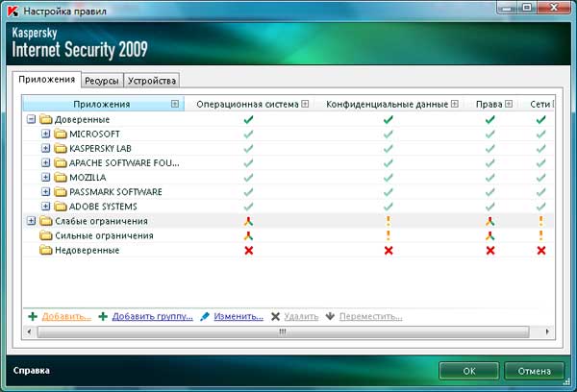Click checkmark for PASSMARK SOFTWARE under Права
Image resolution: width=577 pixels, height=392 pixels.
[x=489, y=192]
